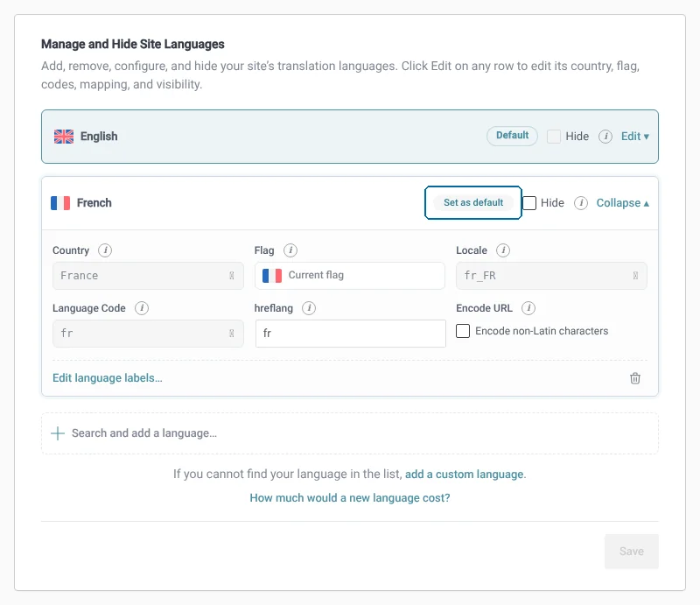
Task: Click Search and add a language field
Action: 350,433
